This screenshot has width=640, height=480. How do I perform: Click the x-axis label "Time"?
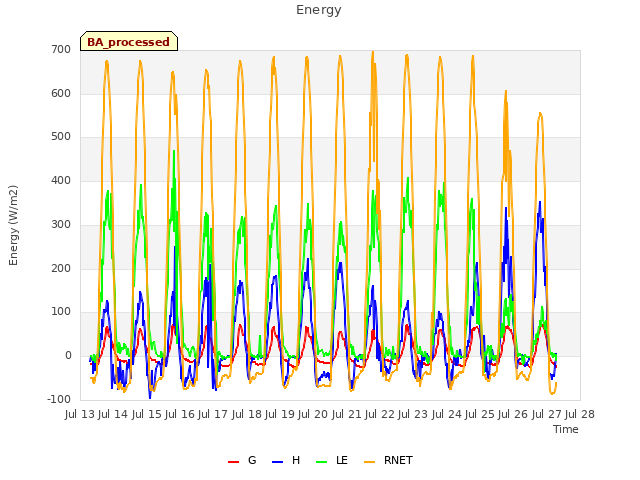pos(566,429)
